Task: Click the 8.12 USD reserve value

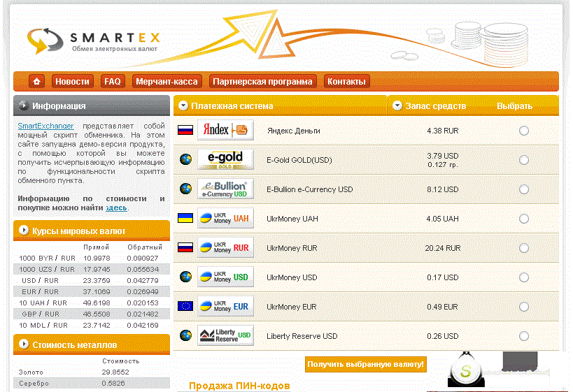Action: (x=443, y=189)
